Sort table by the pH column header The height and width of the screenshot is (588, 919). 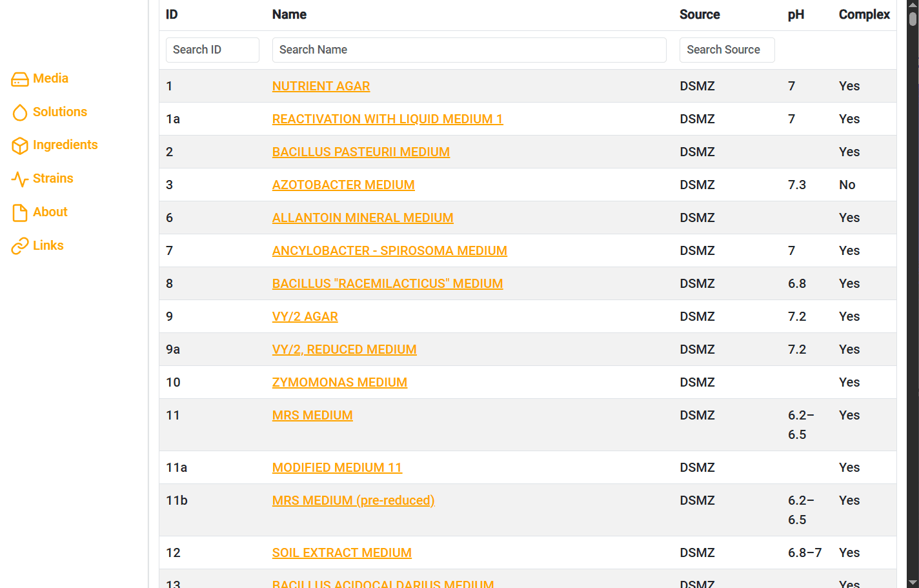[x=796, y=14]
